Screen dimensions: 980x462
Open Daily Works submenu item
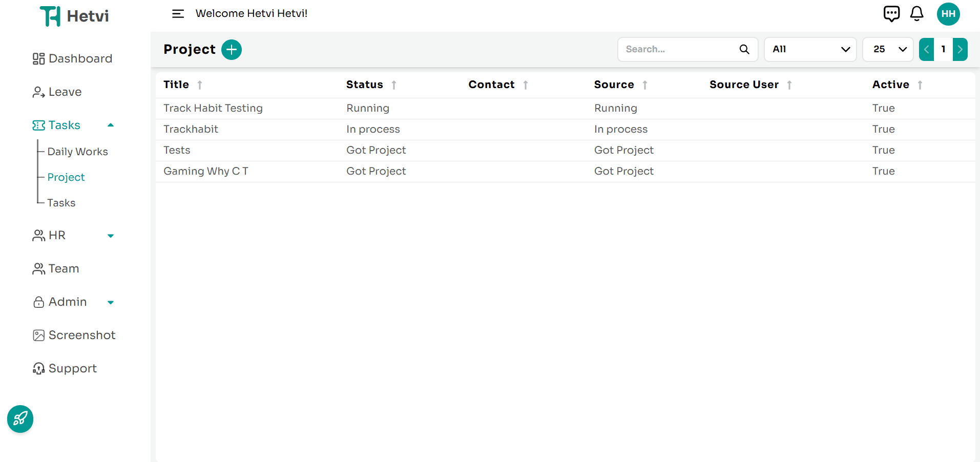(78, 152)
